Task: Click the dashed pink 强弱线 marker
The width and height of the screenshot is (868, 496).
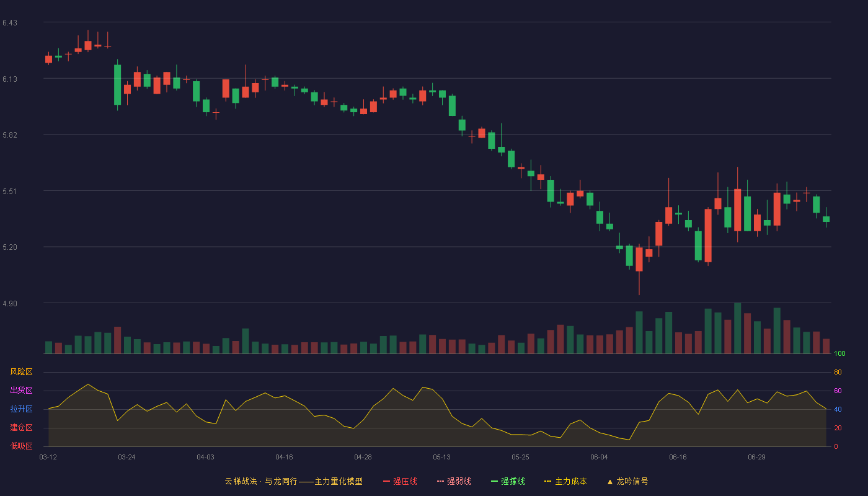Action: point(440,481)
